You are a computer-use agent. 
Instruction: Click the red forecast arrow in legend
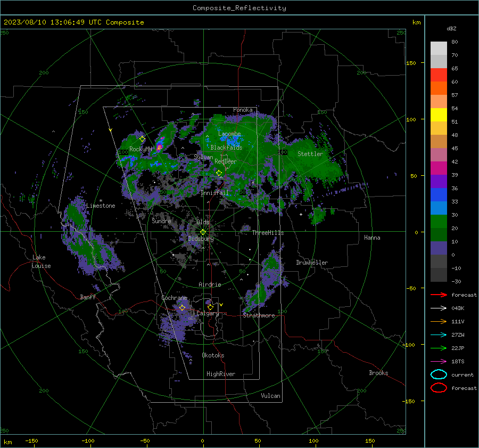coord(439,295)
